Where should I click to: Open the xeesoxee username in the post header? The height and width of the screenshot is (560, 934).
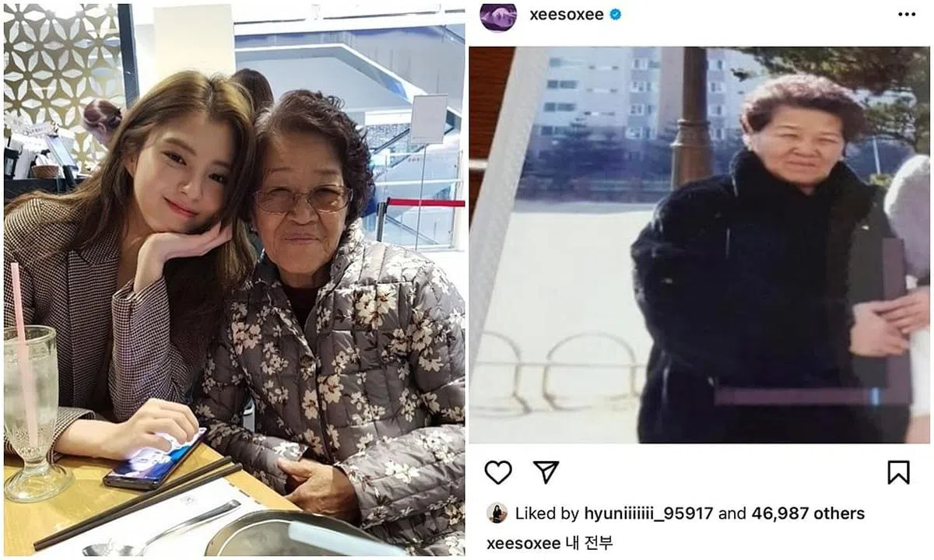pyautogui.click(x=566, y=15)
